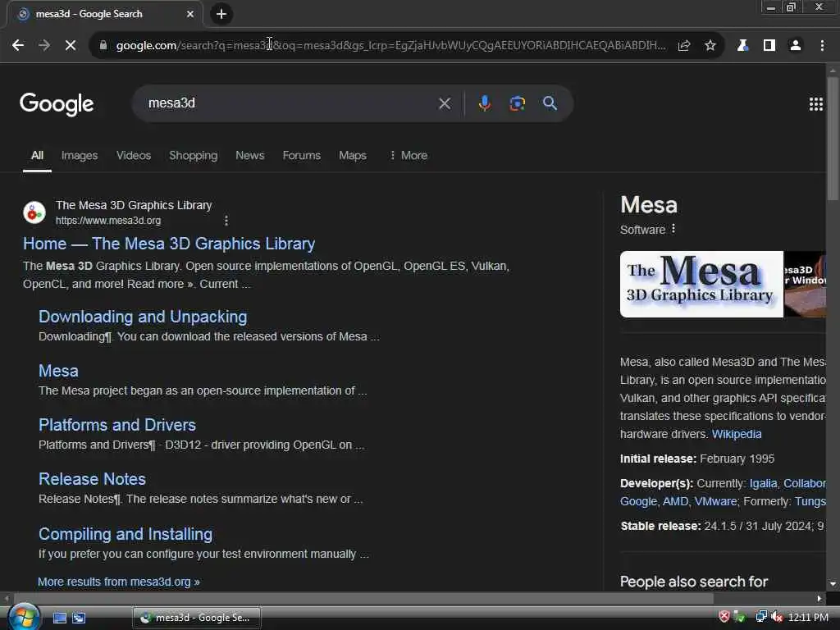Open Chrome three-dot menu
The height and width of the screenshot is (630, 840).
coord(822,46)
